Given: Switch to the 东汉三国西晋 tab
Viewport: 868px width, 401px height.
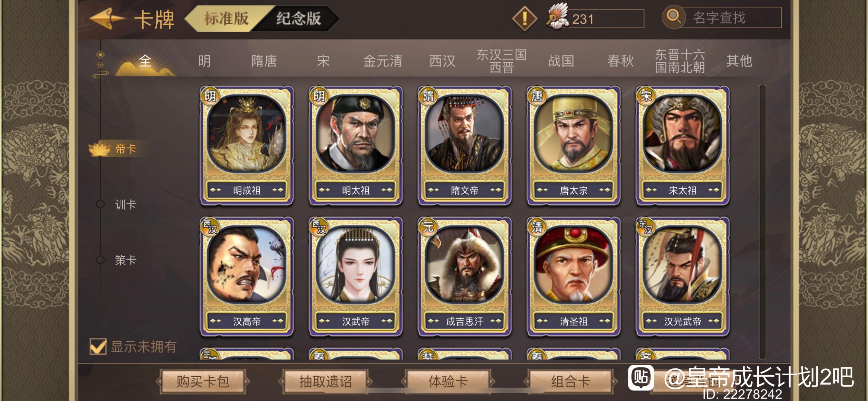Looking at the screenshot, I should (502, 61).
